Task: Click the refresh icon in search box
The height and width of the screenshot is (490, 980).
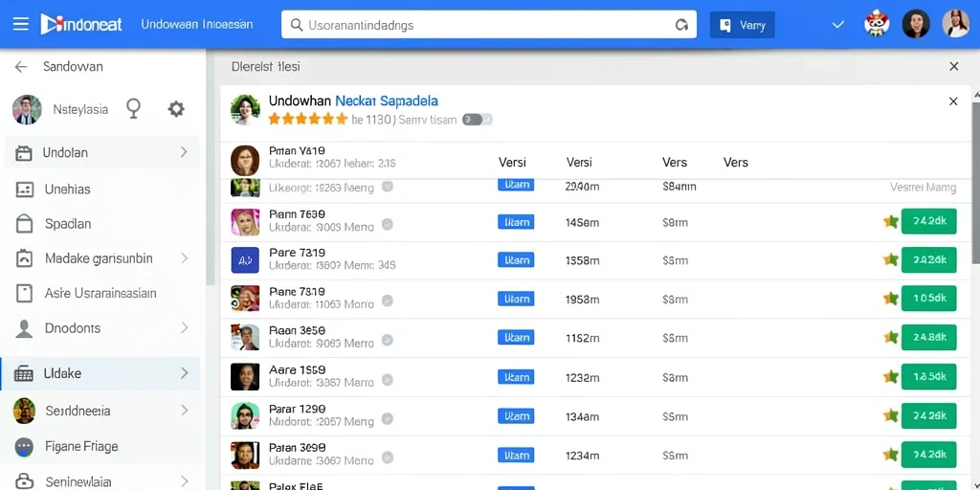Action: 681,25
